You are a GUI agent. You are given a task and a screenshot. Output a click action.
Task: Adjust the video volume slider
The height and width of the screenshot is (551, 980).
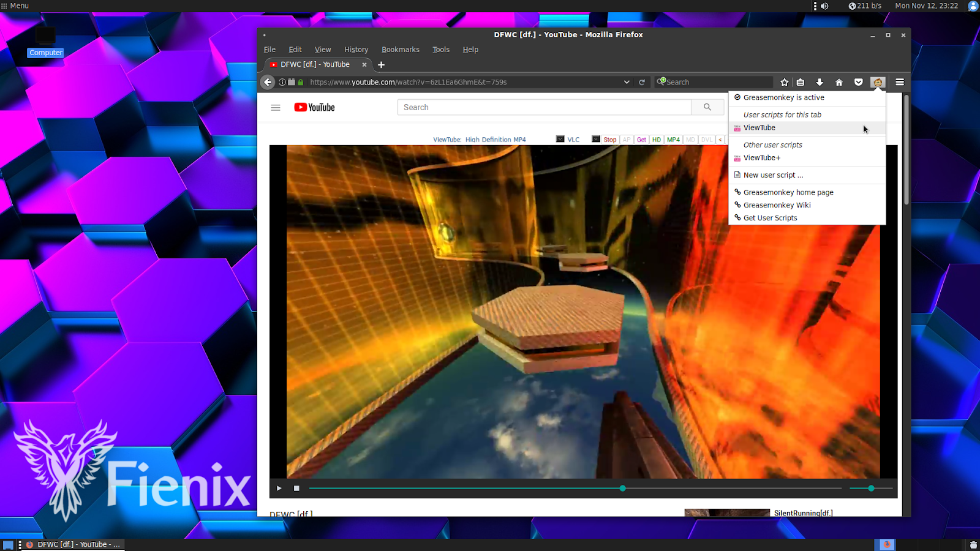coord(870,488)
